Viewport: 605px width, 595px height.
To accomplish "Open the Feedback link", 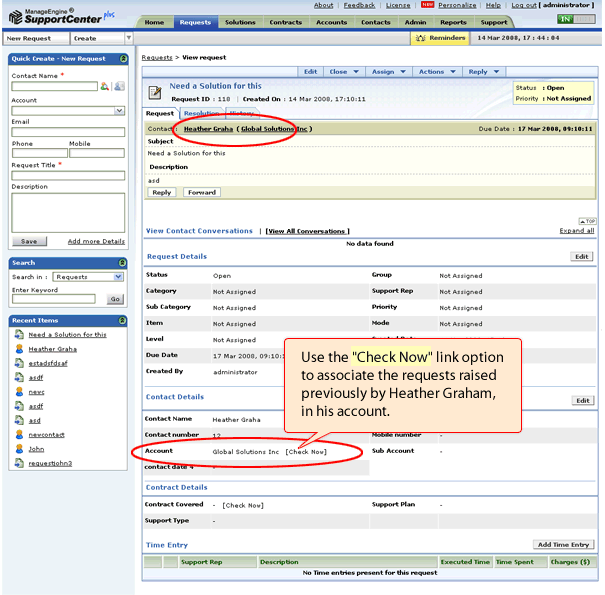I will [359, 5].
